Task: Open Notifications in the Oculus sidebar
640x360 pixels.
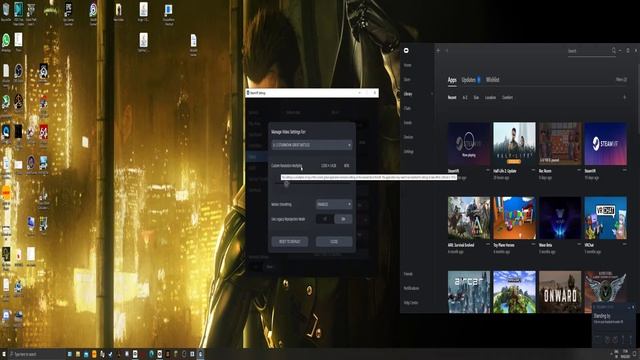Action: 411,288
